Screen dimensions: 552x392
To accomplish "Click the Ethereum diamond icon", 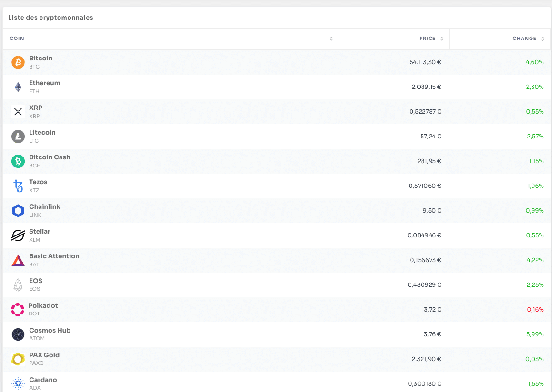I will coord(18,87).
